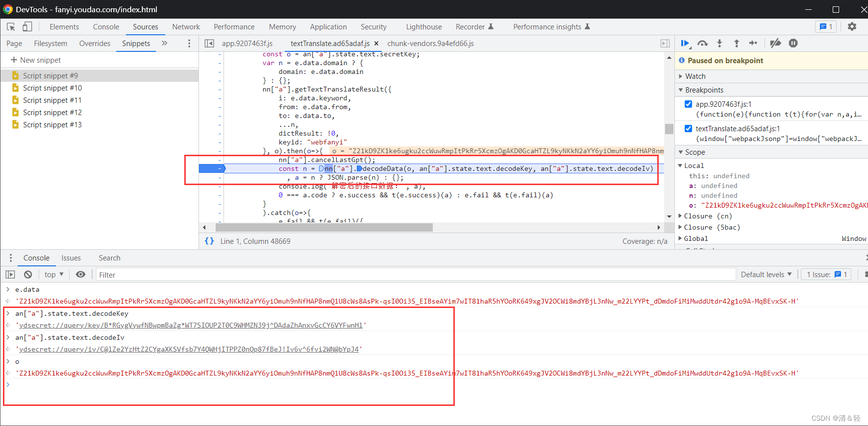
Task: Click the console Filter input field
Action: (416, 275)
